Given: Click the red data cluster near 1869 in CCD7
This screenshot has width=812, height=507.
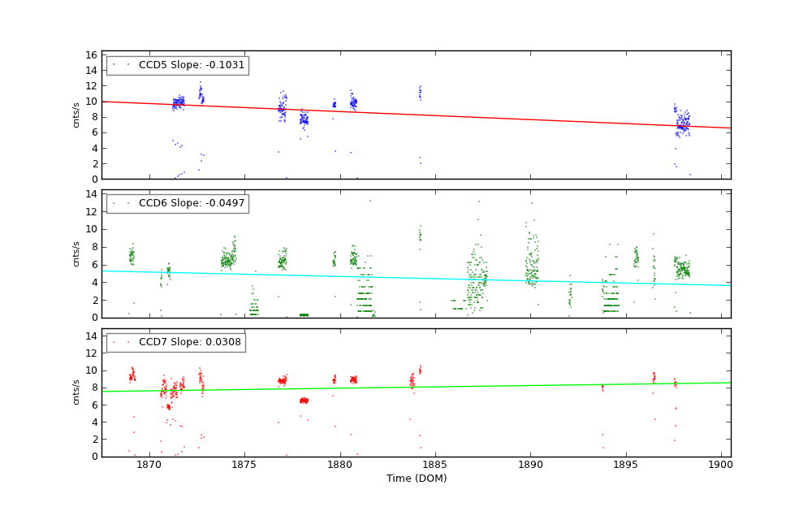Looking at the screenshot, I should coord(132,375).
